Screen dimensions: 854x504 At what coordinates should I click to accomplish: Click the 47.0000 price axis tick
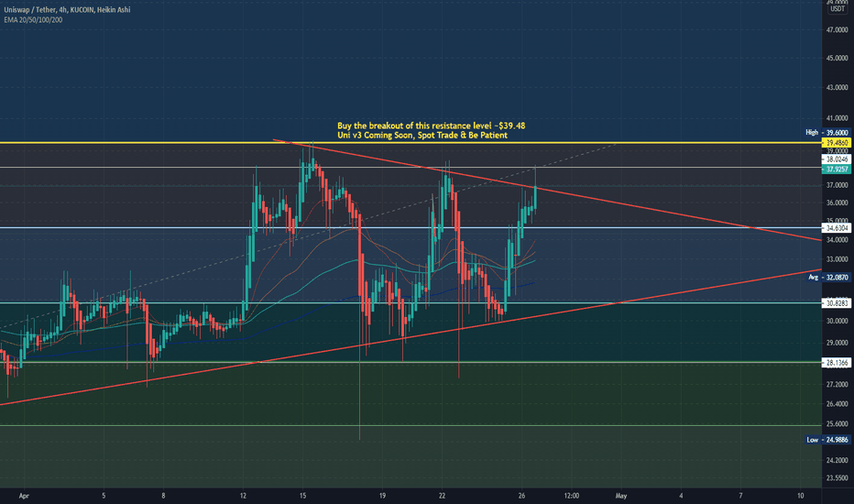click(838, 30)
